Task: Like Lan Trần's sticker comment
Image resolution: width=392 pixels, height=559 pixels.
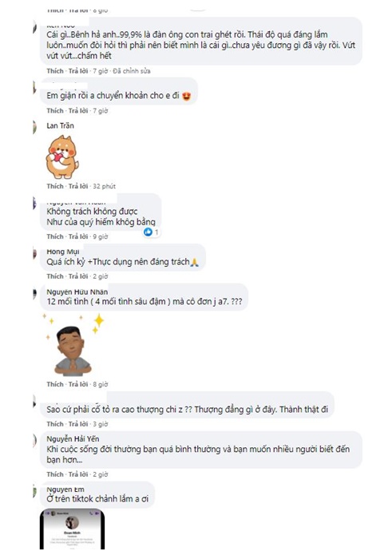Action: point(55,186)
